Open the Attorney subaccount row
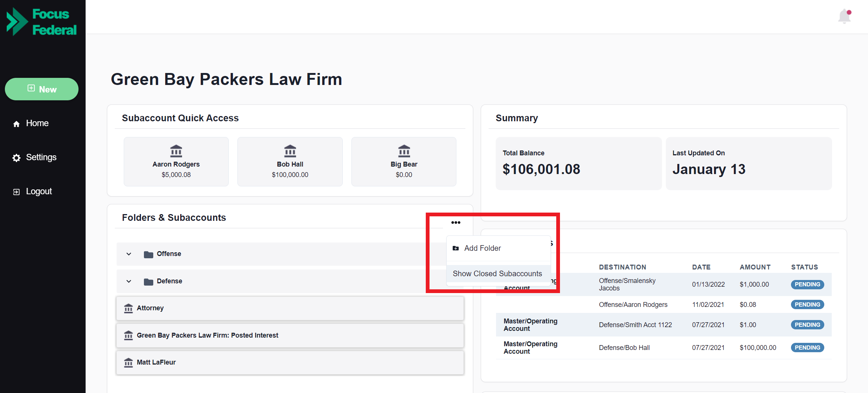Screen dimensions: 868x393 [290, 308]
